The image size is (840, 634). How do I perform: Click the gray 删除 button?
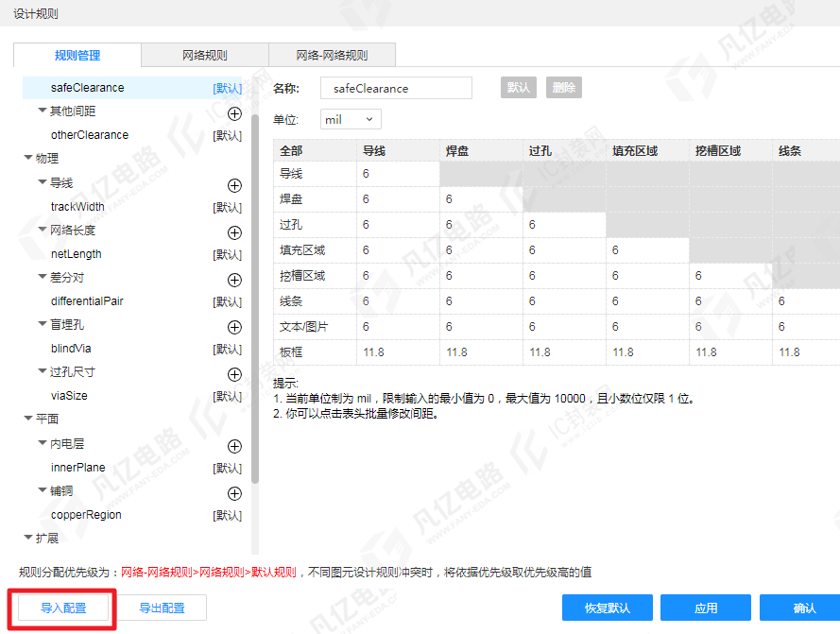pos(564,87)
